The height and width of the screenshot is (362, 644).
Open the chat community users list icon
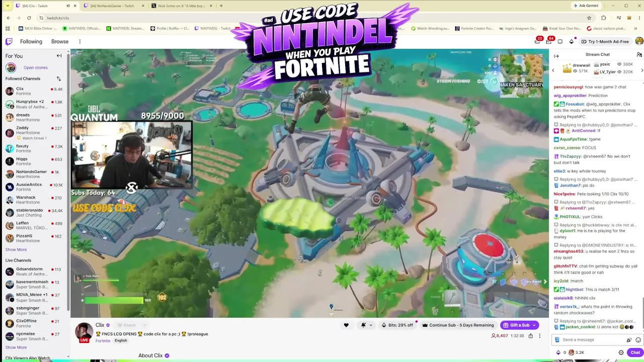pyautogui.click(x=639, y=54)
